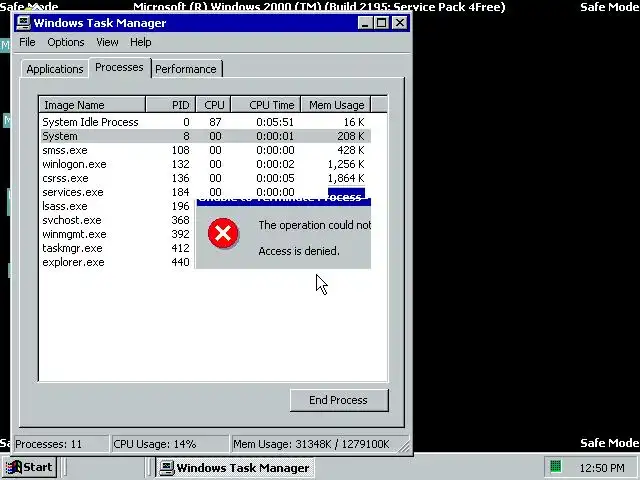Switch to the Applications tab
Viewport: 640px width, 480px height.
coord(55,69)
